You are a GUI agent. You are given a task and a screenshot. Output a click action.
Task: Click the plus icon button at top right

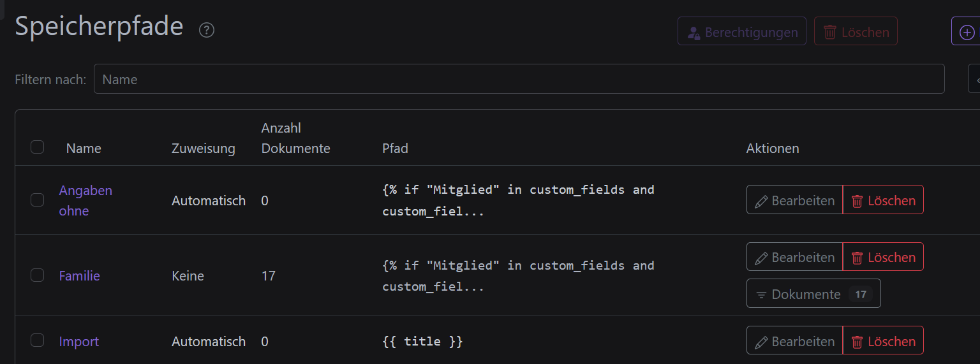click(966, 31)
